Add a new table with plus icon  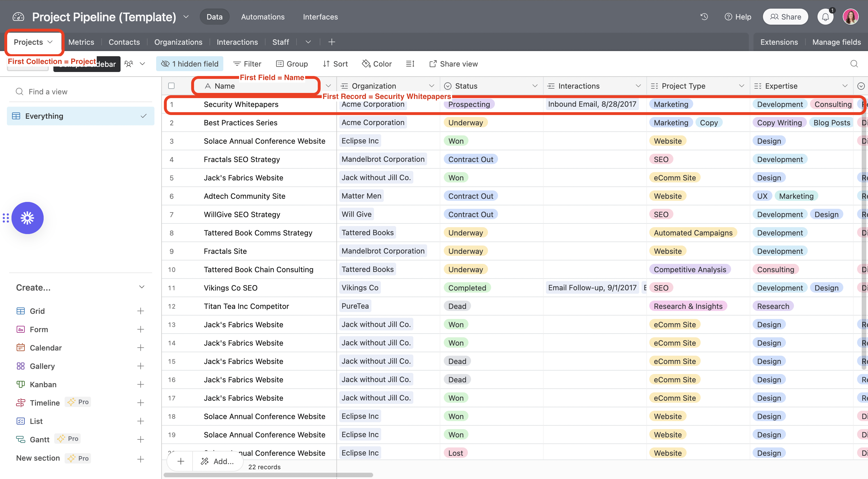pos(332,42)
